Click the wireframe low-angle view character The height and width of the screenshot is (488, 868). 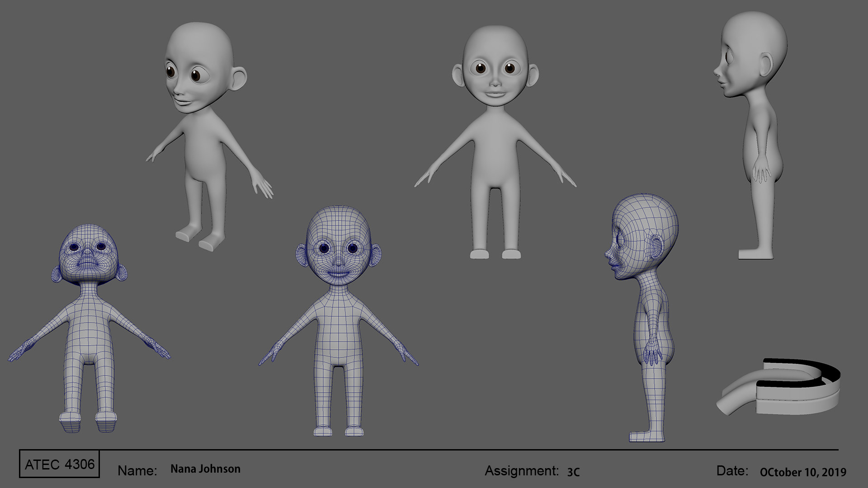(x=90, y=328)
